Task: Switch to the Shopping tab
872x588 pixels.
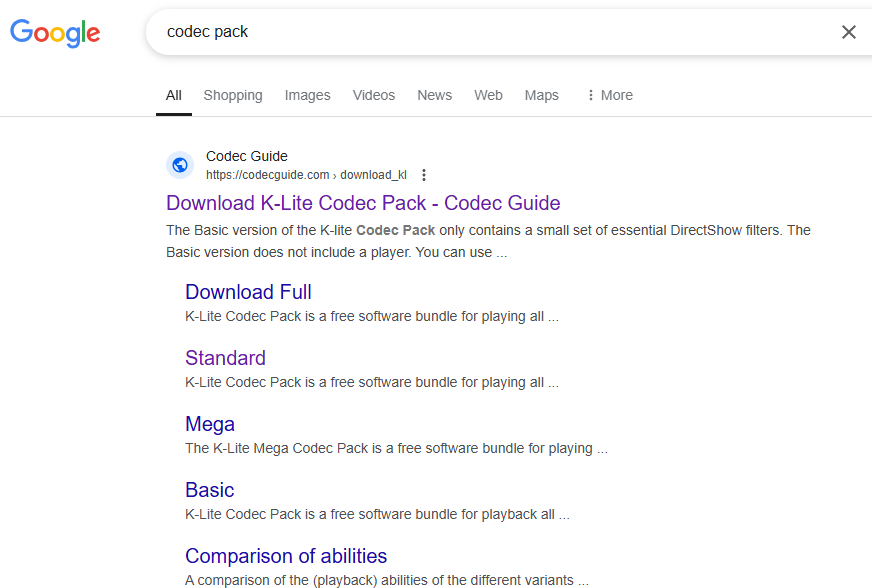Action: pos(233,95)
